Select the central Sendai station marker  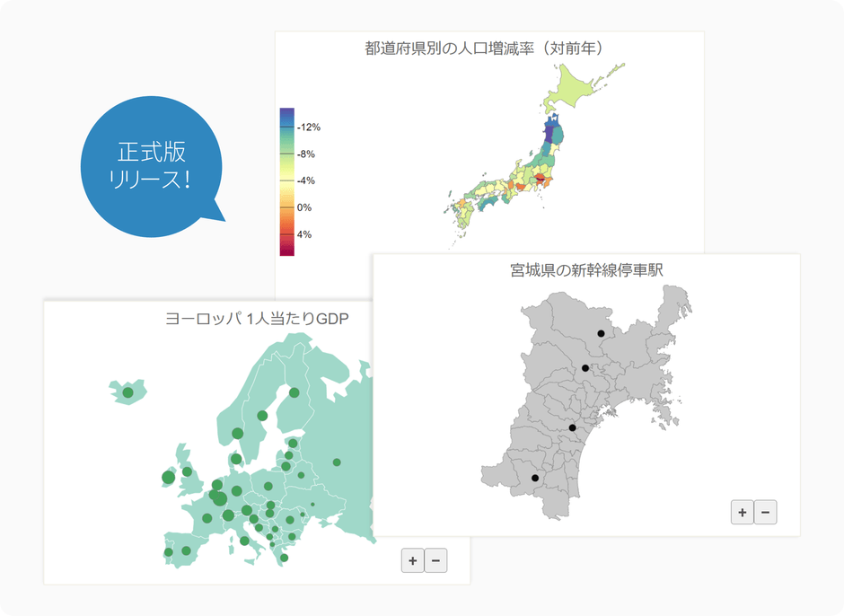(573, 427)
